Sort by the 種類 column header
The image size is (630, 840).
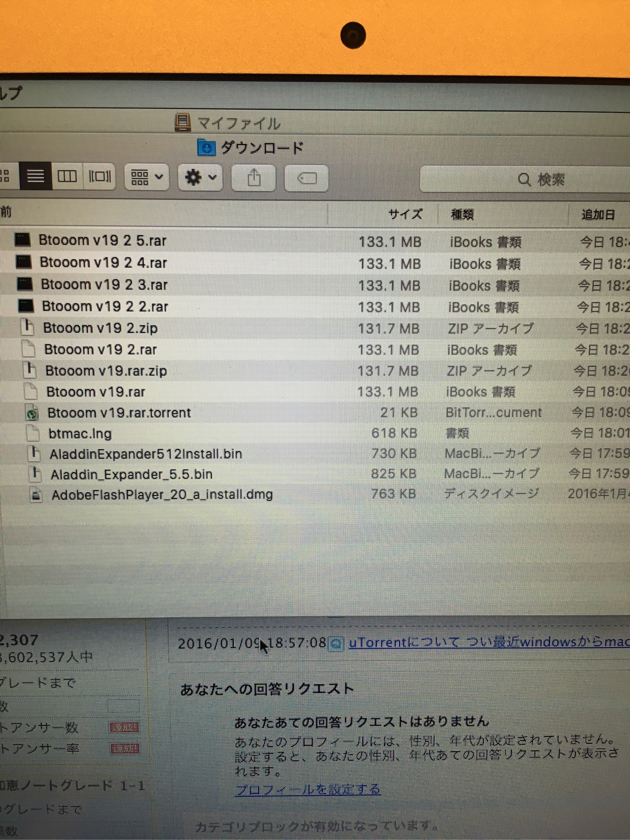click(462, 215)
